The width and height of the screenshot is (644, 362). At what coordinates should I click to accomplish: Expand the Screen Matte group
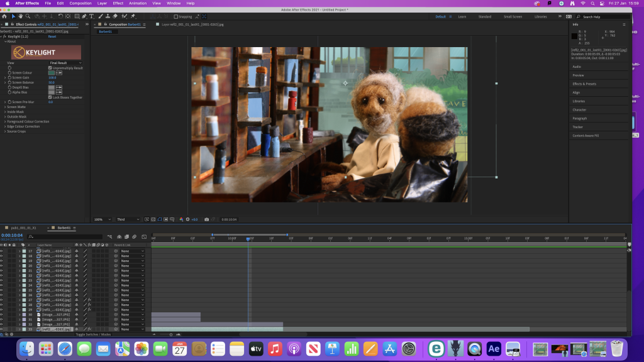point(5,107)
